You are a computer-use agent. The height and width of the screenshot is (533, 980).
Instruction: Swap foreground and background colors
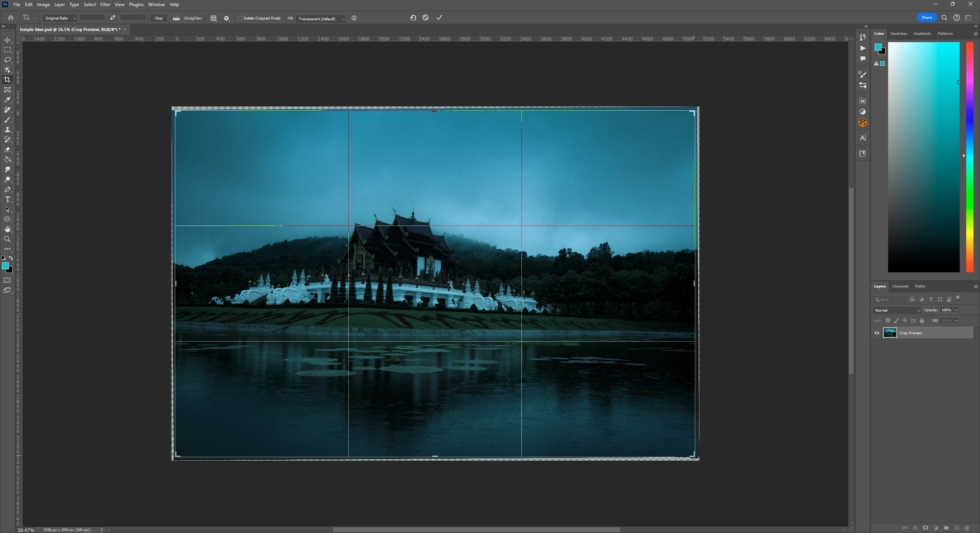[x=11, y=258]
